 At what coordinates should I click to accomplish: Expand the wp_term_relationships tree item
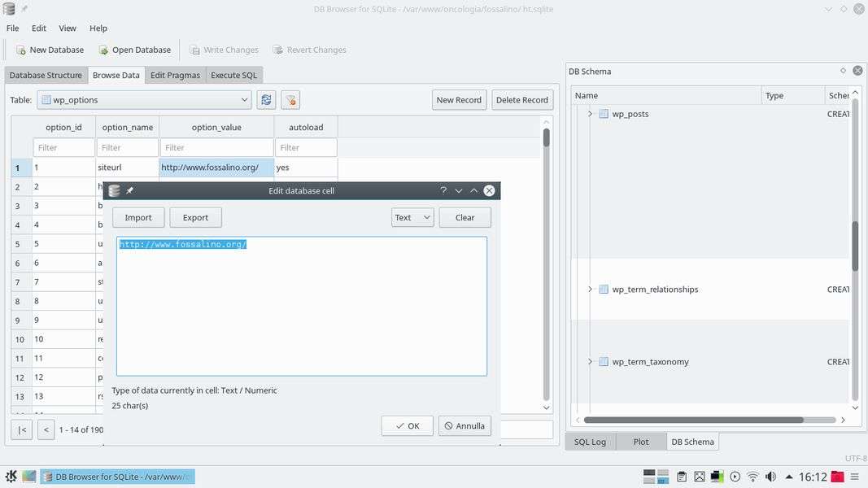coord(590,289)
